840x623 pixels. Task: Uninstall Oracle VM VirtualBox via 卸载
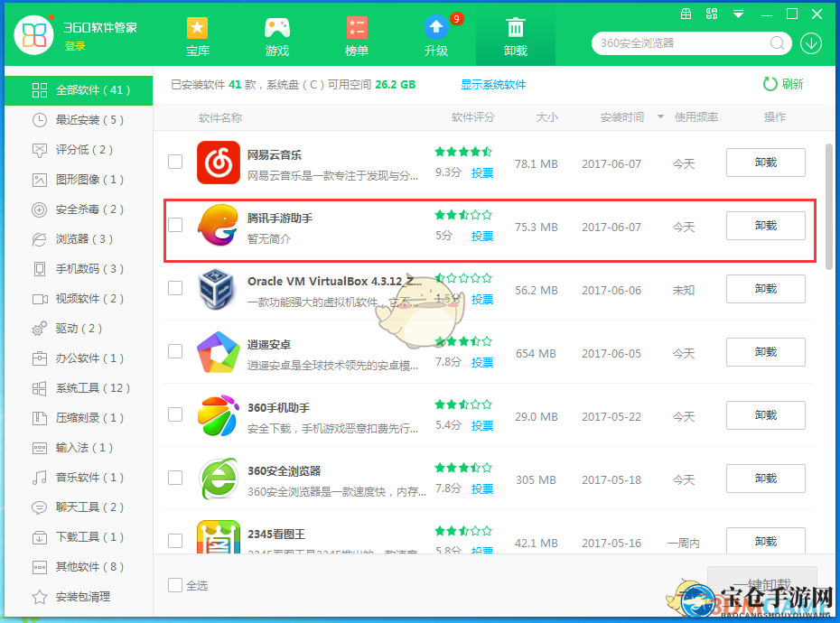click(x=766, y=289)
